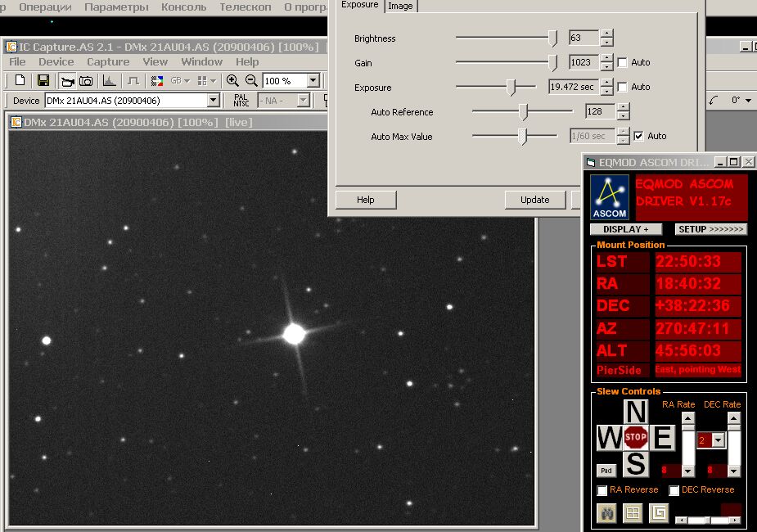Click the Update button
The width and height of the screenshot is (757, 532).
point(534,200)
